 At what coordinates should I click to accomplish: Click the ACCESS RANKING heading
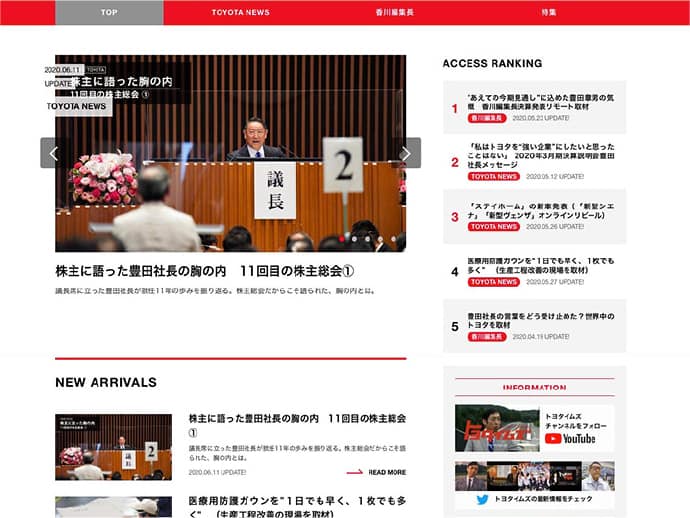pos(492,63)
